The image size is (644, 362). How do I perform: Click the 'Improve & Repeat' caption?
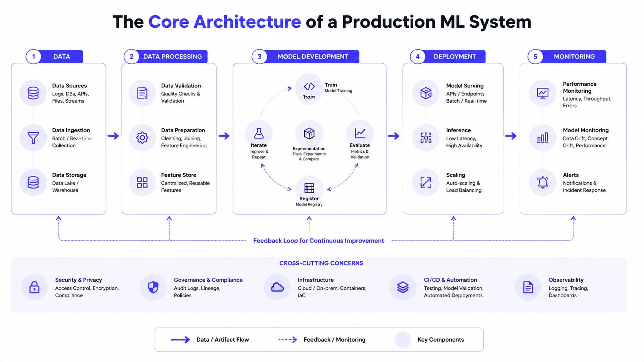click(x=259, y=154)
